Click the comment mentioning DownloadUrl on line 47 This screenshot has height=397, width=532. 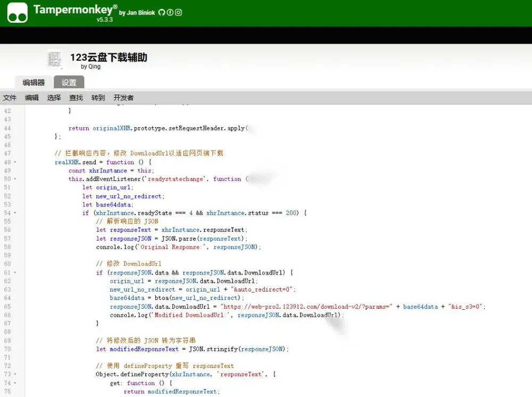pyautogui.click(x=139, y=153)
